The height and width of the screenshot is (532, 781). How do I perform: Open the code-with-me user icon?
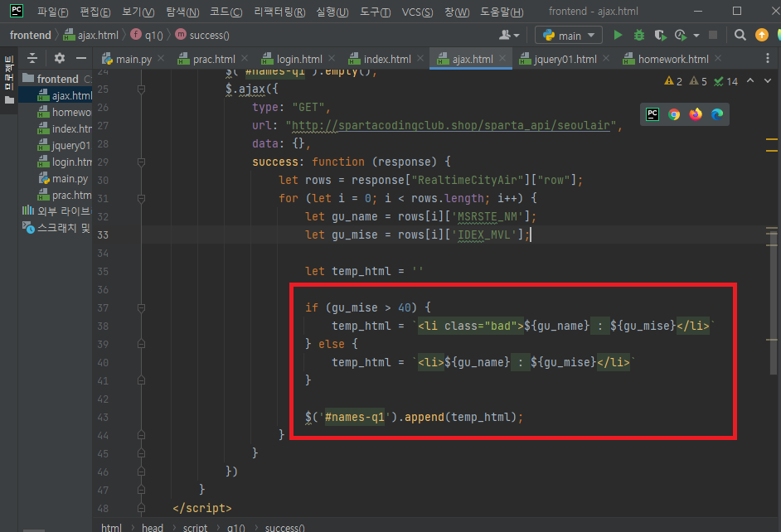(x=505, y=35)
